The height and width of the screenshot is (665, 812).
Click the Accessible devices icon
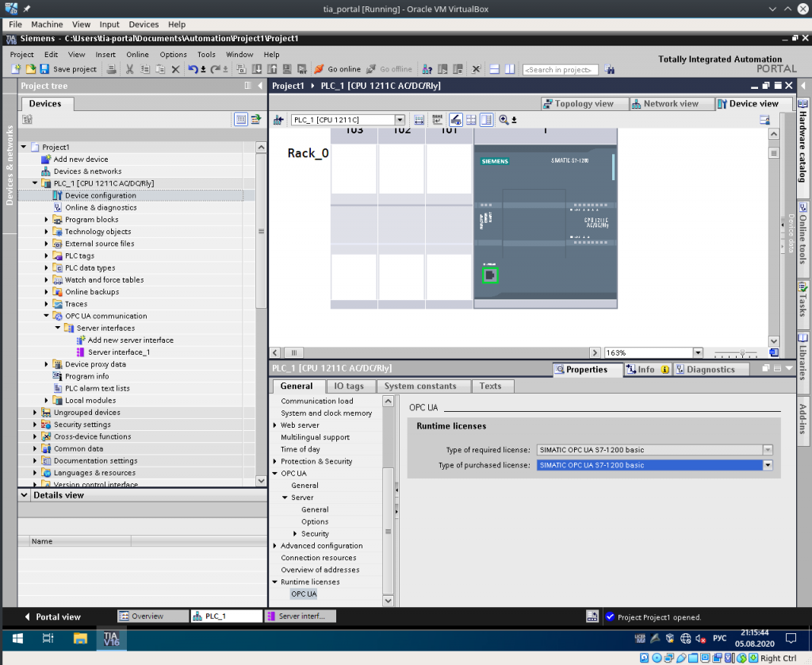tap(427, 69)
